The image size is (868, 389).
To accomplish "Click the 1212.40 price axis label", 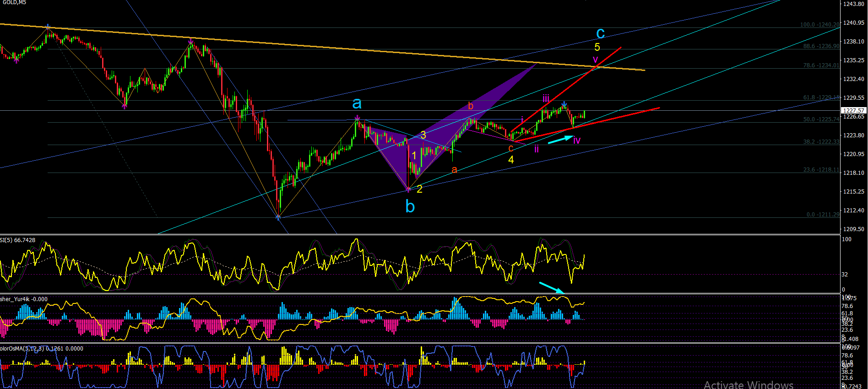I will pyautogui.click(x=854, y=211).
